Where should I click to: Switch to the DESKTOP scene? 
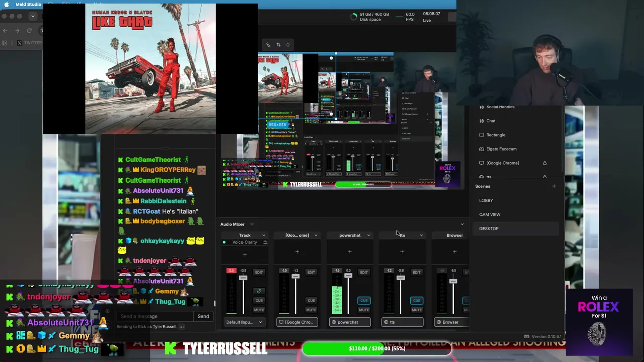515,228
